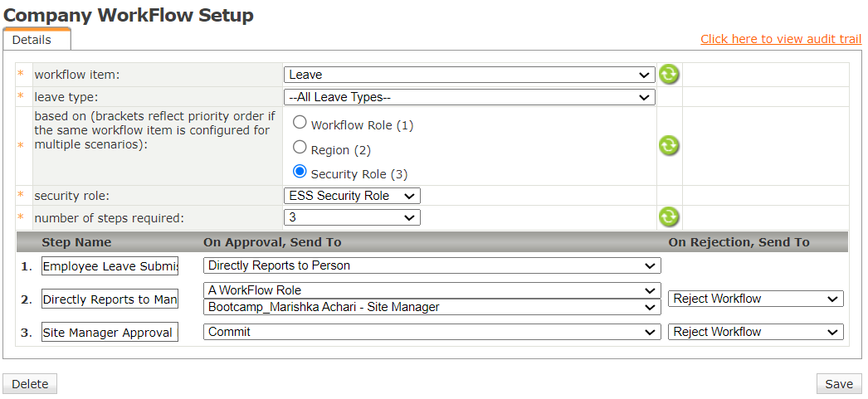Expand the Commit dropdown in step 3
This screenshot has height=399, width=868.
point(432,332)
